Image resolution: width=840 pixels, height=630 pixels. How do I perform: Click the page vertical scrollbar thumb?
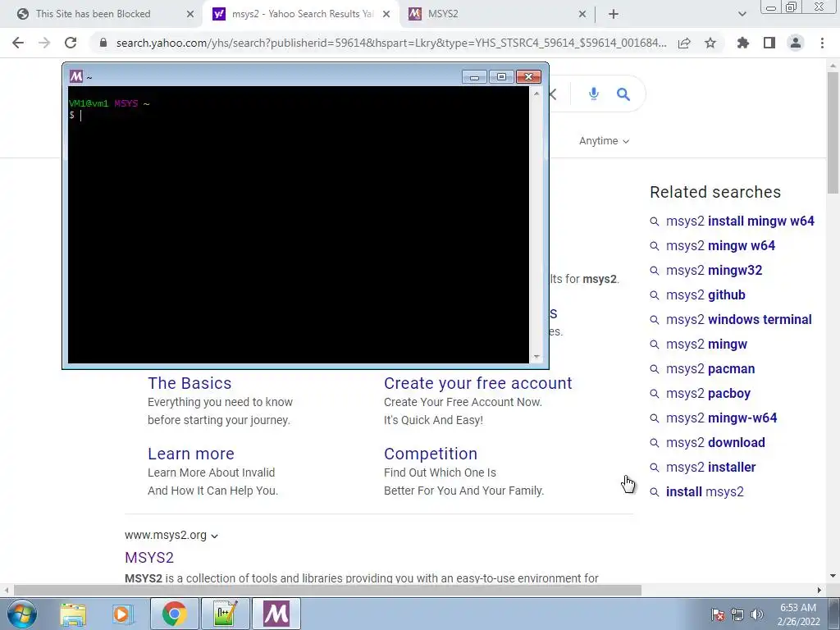pos(833,132)
